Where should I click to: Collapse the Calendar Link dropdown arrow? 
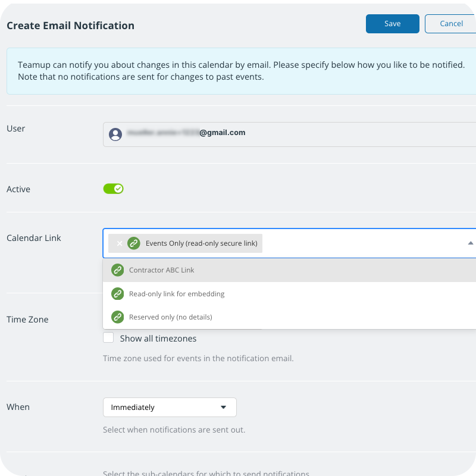[x=470, y=243]
